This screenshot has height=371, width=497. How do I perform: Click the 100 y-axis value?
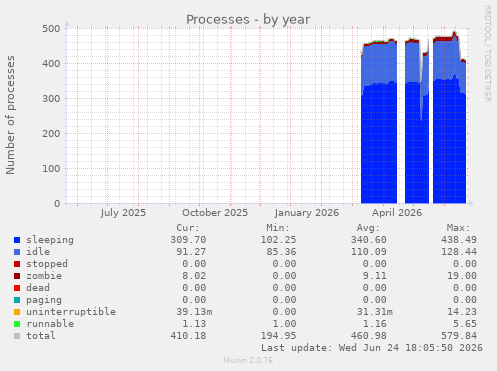point(51,169)
